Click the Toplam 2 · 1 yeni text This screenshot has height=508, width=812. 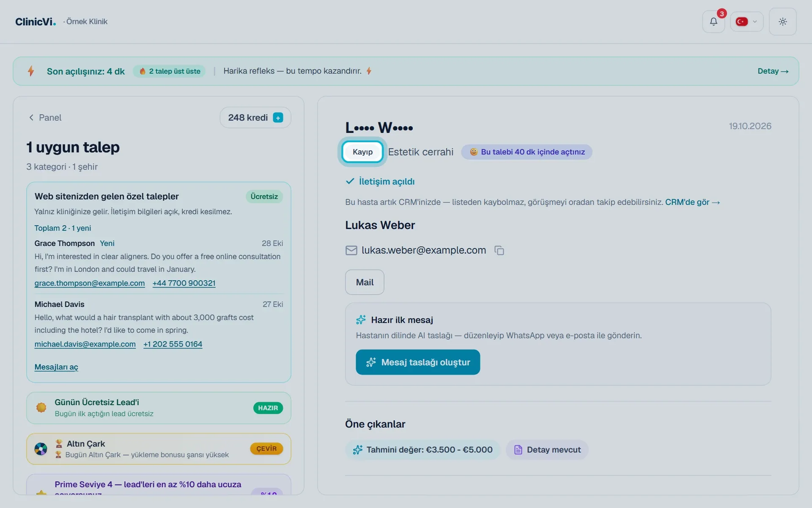63,228
